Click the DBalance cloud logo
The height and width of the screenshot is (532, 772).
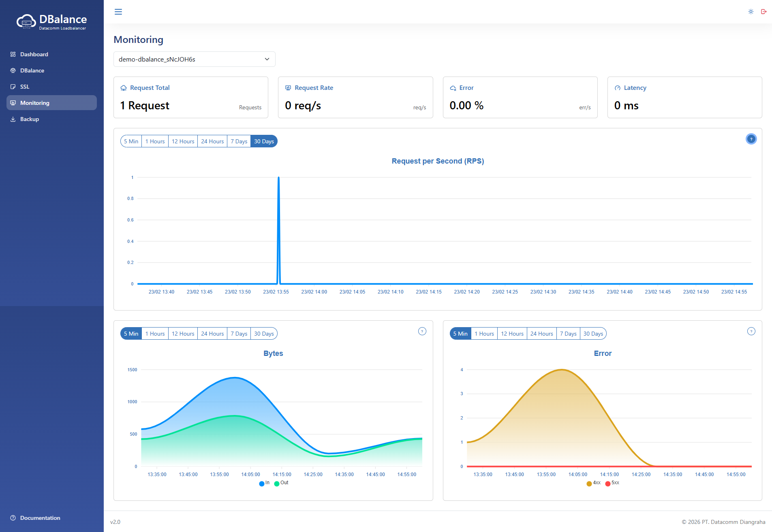(26, 21)
